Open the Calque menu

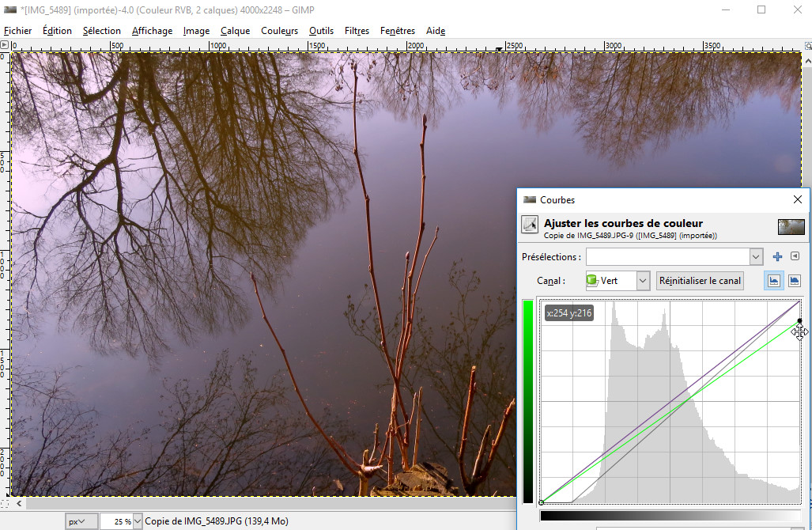235,31
